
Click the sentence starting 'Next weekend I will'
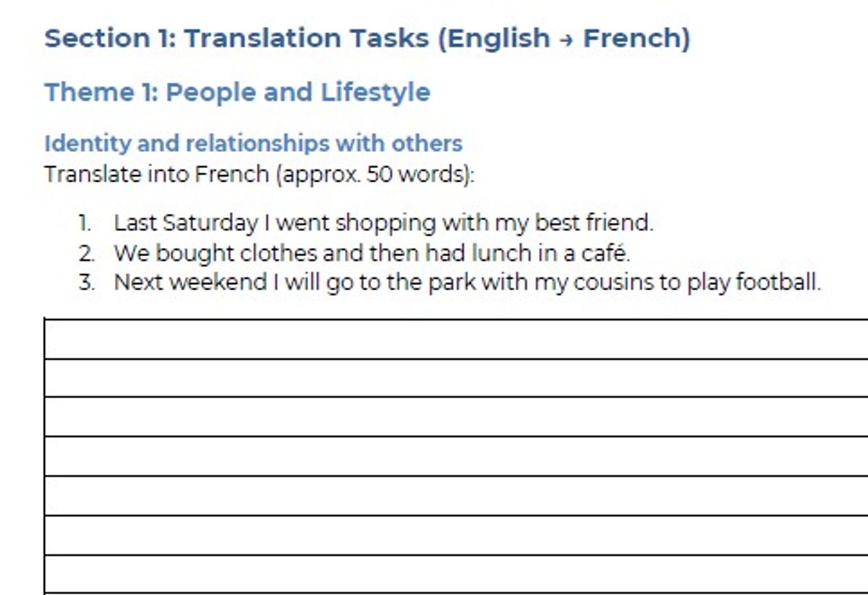467,282
